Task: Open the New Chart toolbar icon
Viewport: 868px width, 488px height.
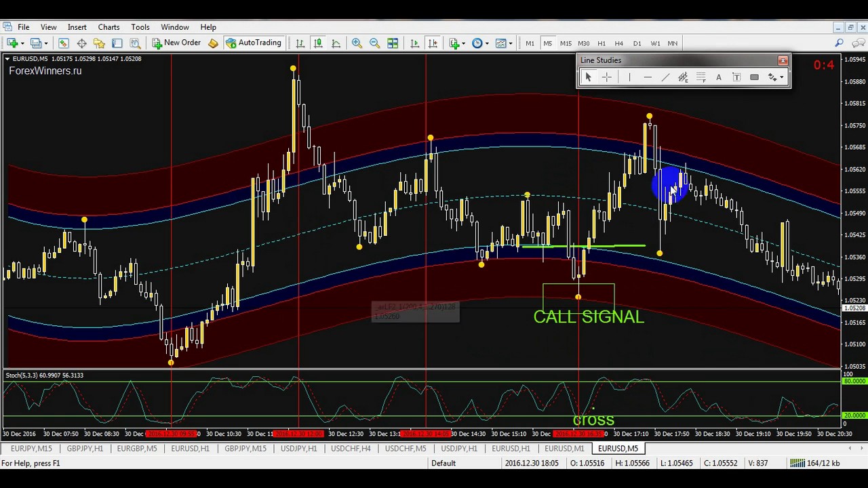Action: pos(13,43)
